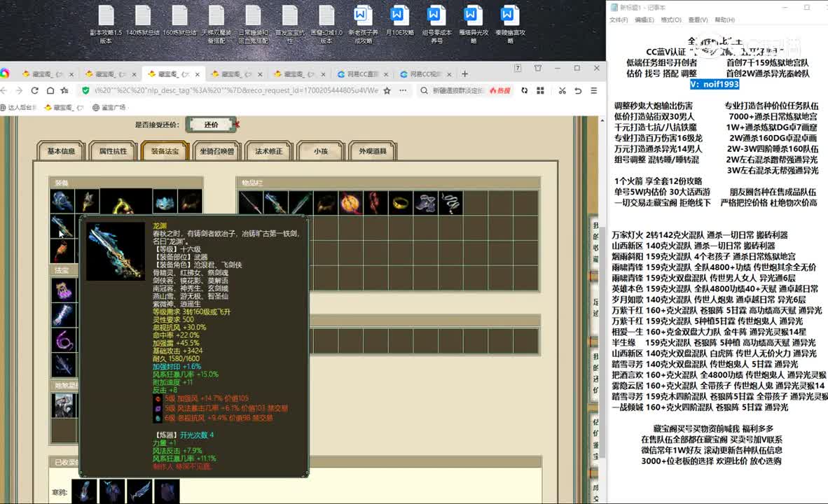
Task: Switch to the 属性抗性 tab
Action: point(113,151)
